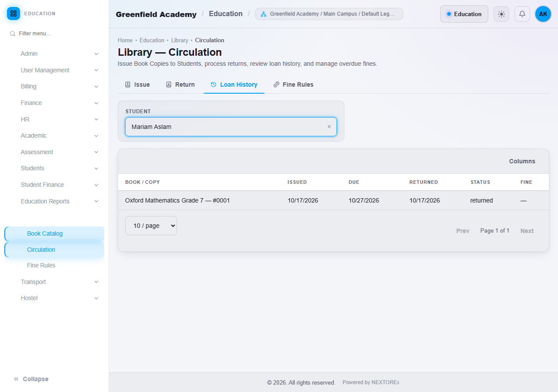Switch to the Return tab
This screenshot has width=558, height=392.
[x=180, y=84]
